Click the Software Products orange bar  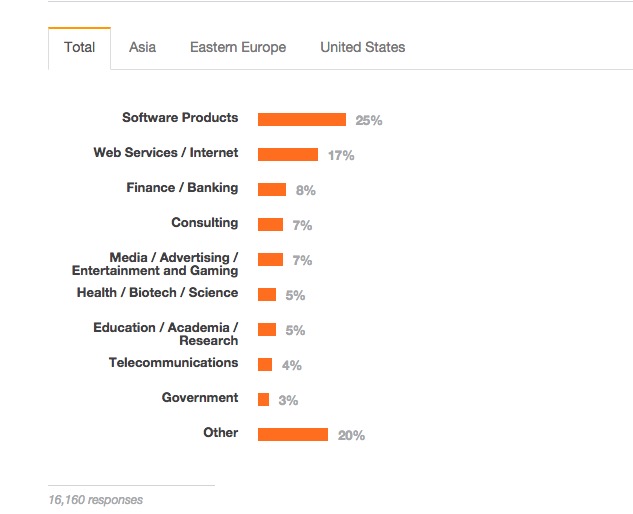click(x=301, y=120)
